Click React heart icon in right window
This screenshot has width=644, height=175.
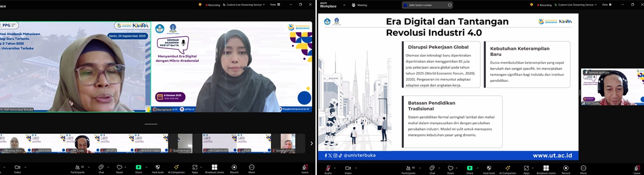tap(450, 168)
